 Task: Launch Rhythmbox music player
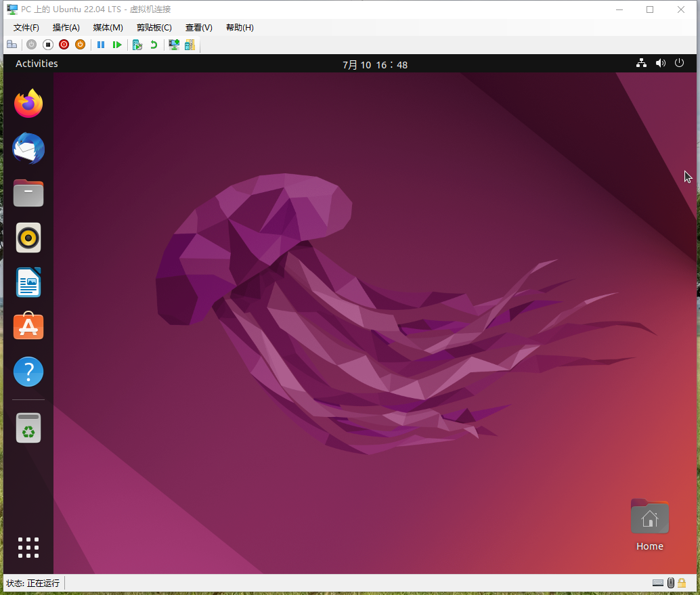tap(28, 238)
